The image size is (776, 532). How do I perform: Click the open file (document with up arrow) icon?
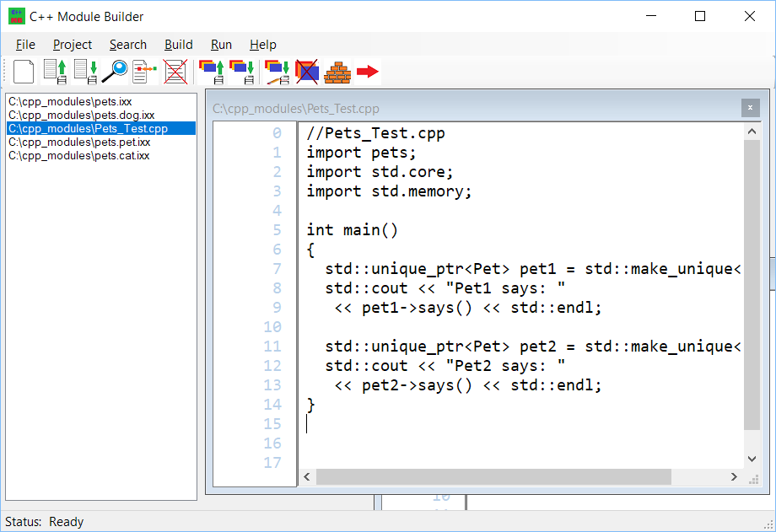(x=55, y=72)
